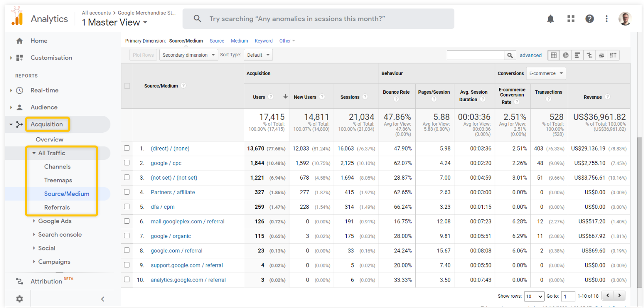644x308 pixels.
Task: Tick the checkbox for Partners / affiliate
Action: [x=127, y=192]
